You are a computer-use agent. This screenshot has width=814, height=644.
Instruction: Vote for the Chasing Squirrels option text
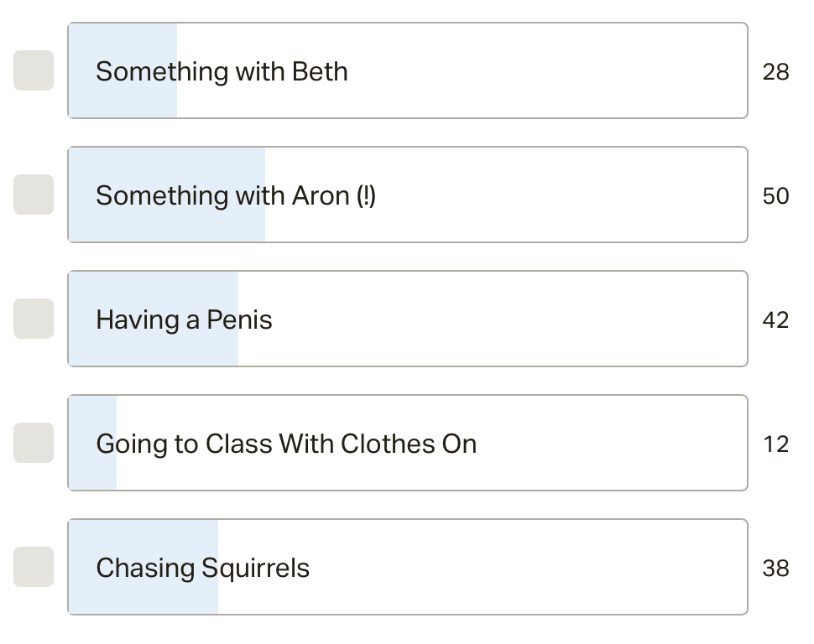(x=202, y=568)
